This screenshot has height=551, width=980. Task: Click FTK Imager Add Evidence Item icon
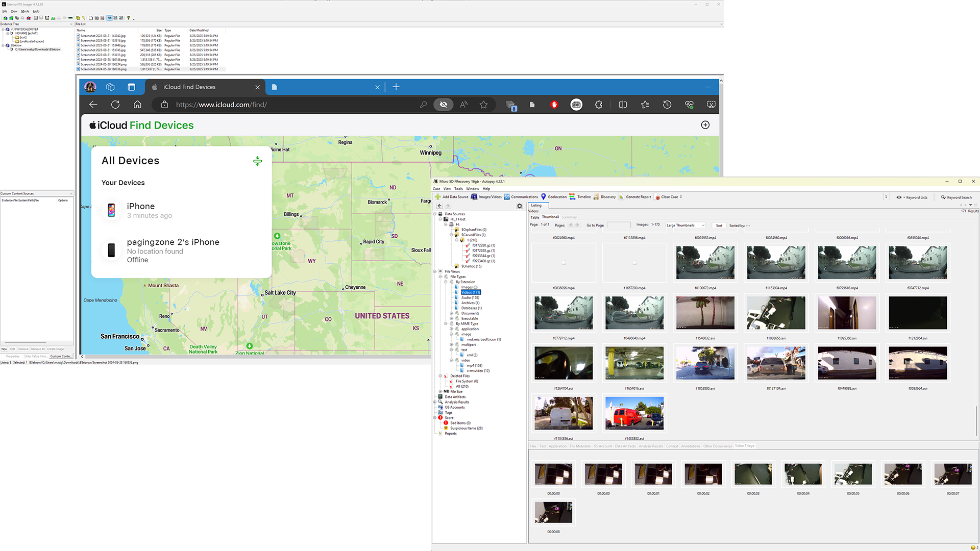[6, 18]
